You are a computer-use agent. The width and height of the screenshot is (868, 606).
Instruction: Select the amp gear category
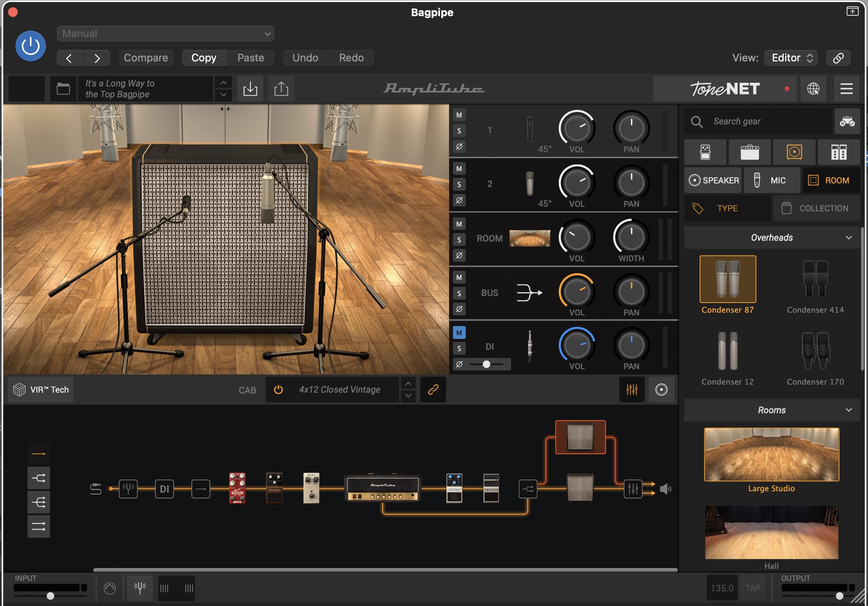point(750,152)
